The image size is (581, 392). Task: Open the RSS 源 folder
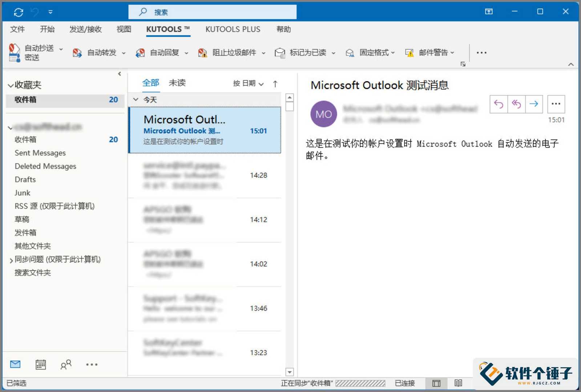55,206
